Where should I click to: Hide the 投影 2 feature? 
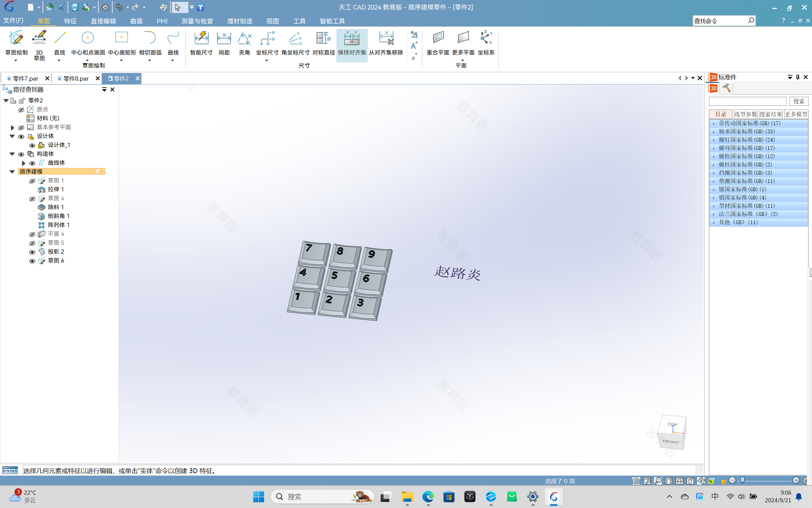pos(32,252)
